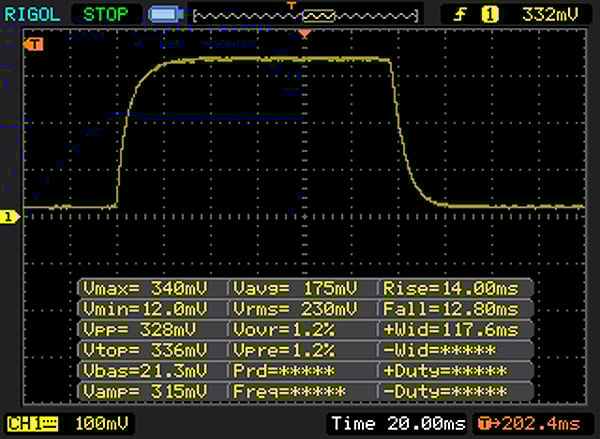The height and width of the screenshot is (439, 600).
Task: Click the highlighted window in memory bar
Action: pos(318,16)
